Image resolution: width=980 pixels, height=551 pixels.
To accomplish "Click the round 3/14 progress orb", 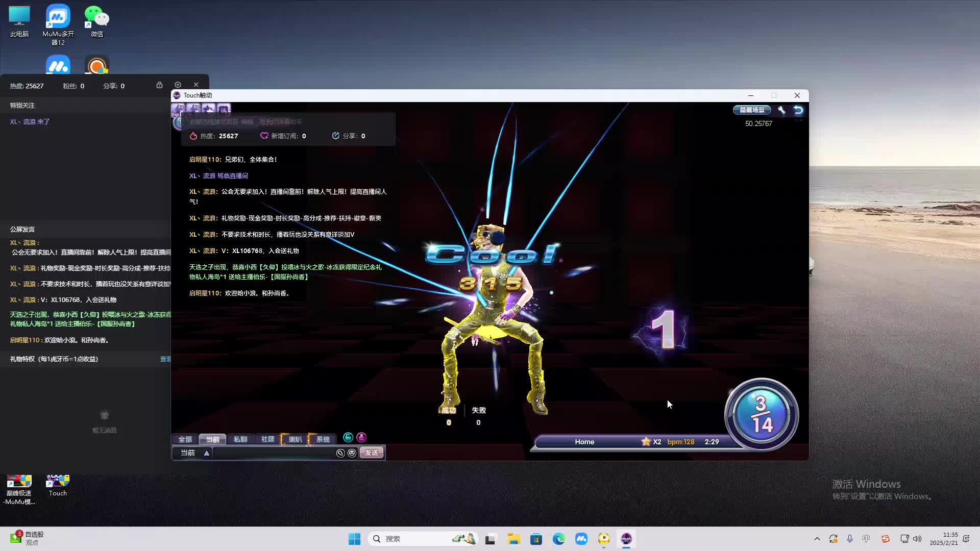I will pos(761,414).
